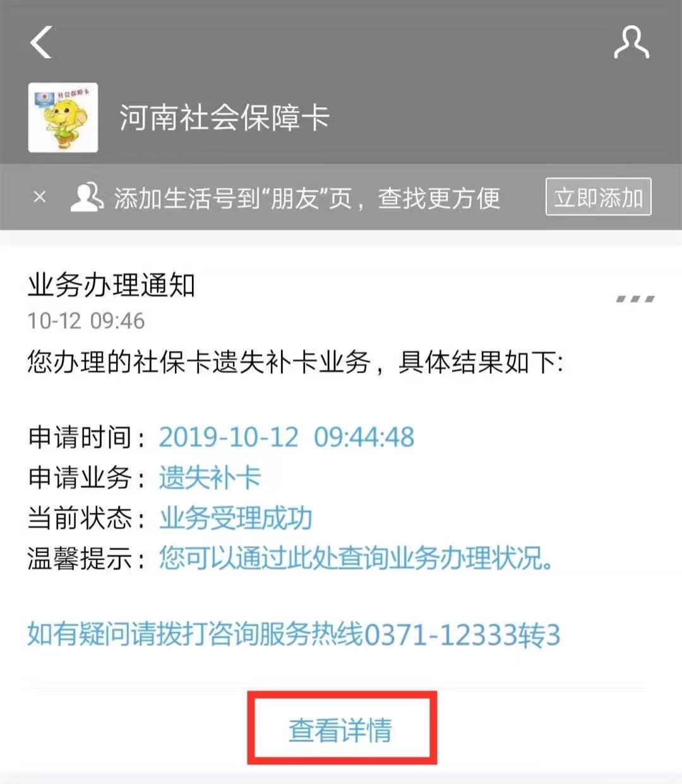Tap the 河南社会保障卡 elephant avatar
Image resolution: width=682 pixels, height=784 pixels.
point(63,117)
